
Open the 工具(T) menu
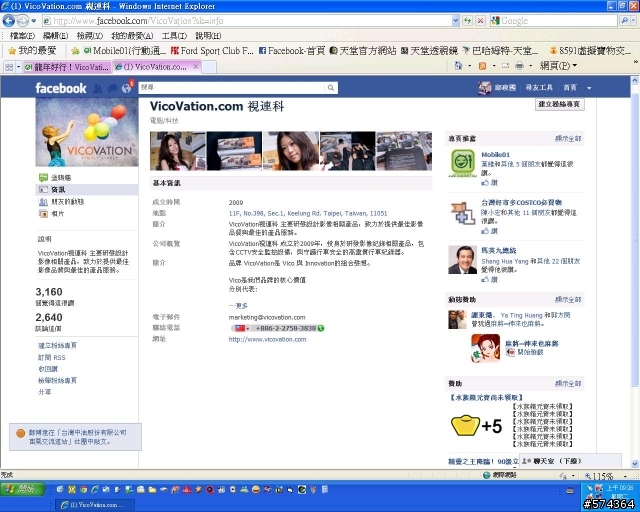[174, 36]
